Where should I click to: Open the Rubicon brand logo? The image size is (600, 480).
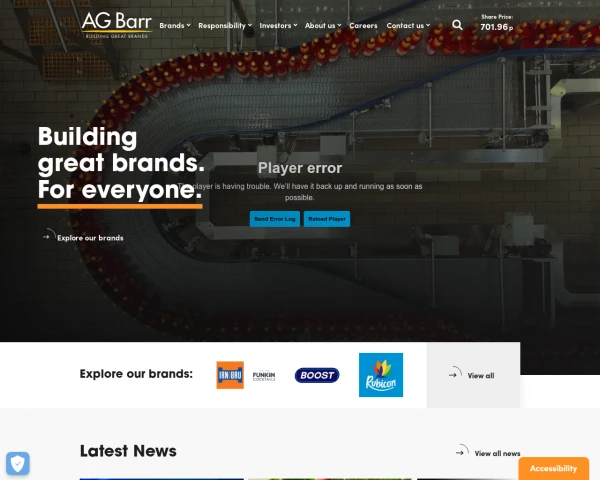coord(381,375)
